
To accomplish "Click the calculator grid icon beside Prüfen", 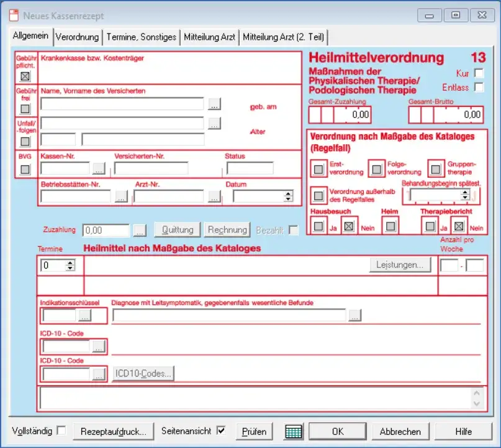I will click(293, 431).
